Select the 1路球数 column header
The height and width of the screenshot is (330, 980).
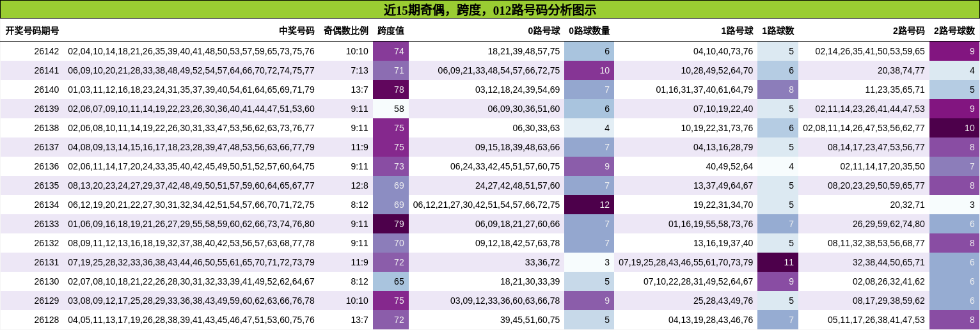click(778, 31)
